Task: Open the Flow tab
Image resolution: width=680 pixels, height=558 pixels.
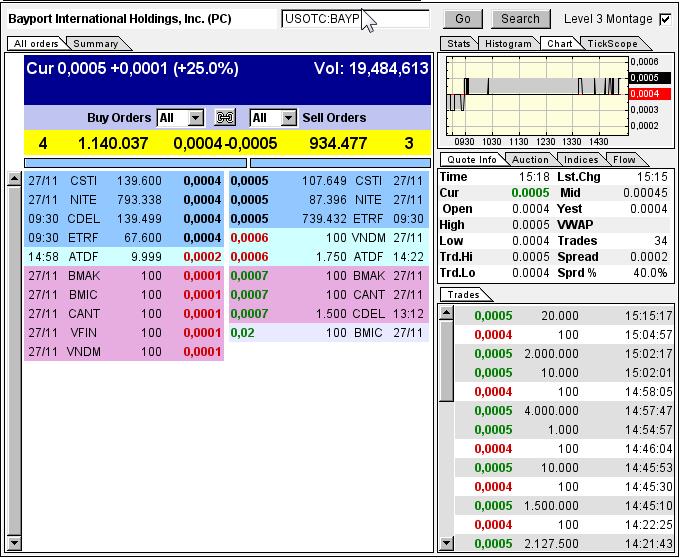Action: pyautogui.click(x=624, y=159)
